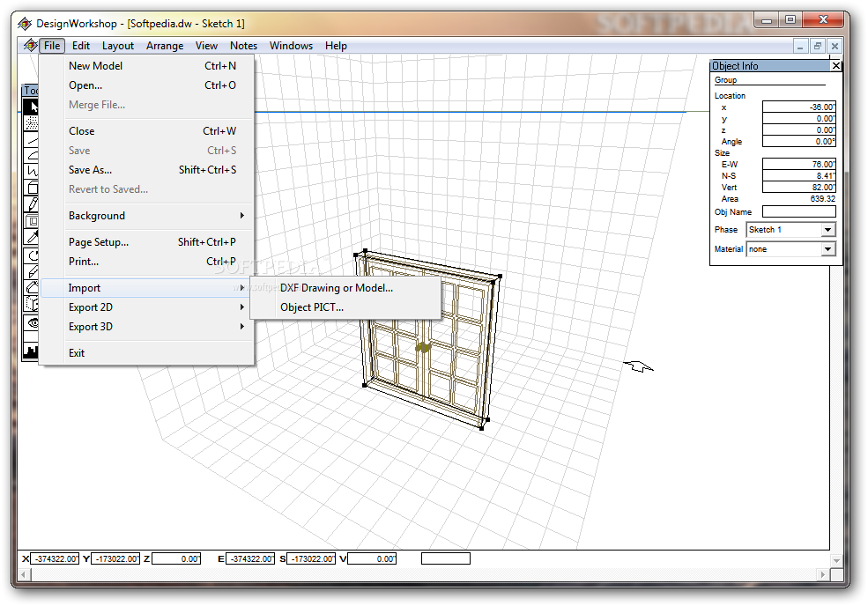Open the Material dropdown showing none
The width and height of the screenshot is (868, 606).
pyautogui.click(x=827, y=249)
